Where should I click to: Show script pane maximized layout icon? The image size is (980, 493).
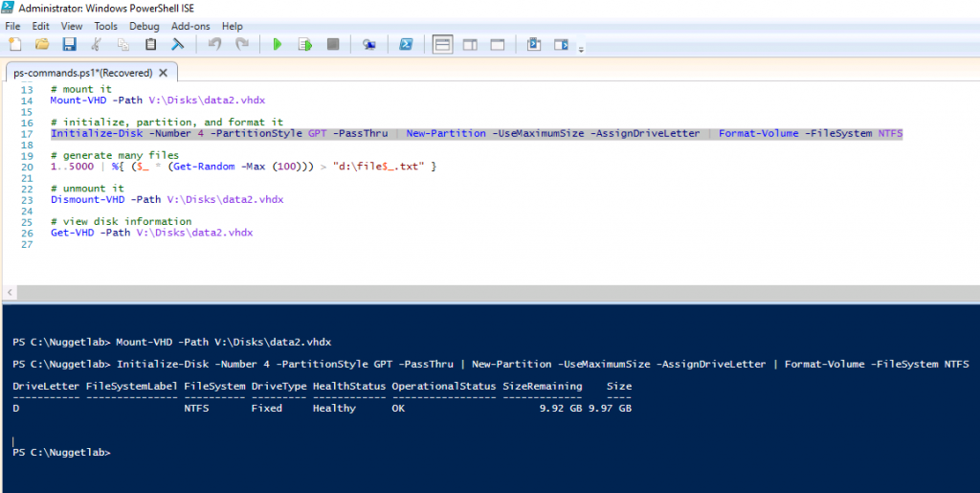(x=498, y=44)
